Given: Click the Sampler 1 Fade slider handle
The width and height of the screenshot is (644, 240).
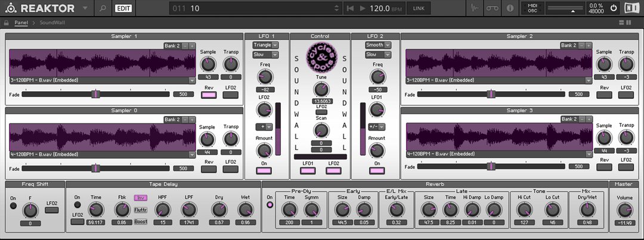Looking at the screenshot, I should [x=95, y=94].
